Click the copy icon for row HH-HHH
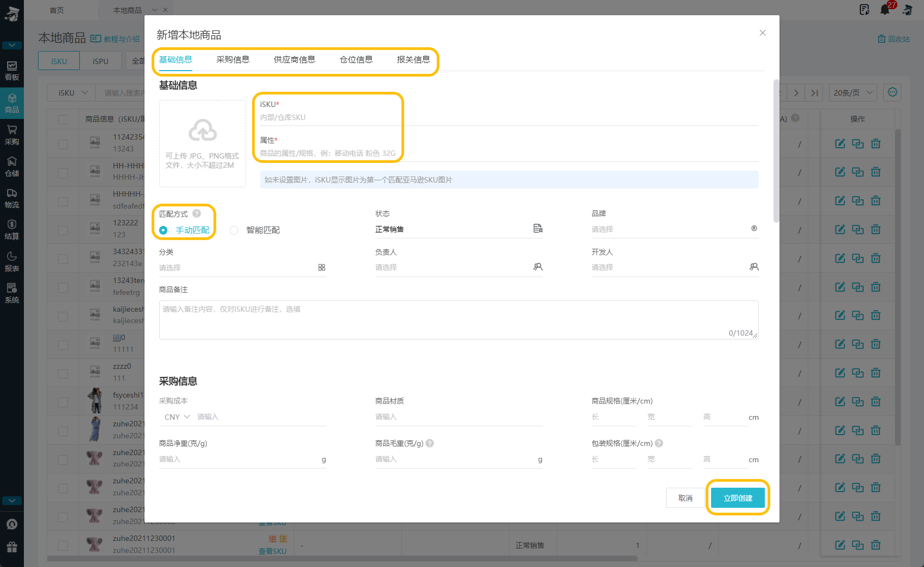Viewport: 924px width, 567px height. coord(858,172)
